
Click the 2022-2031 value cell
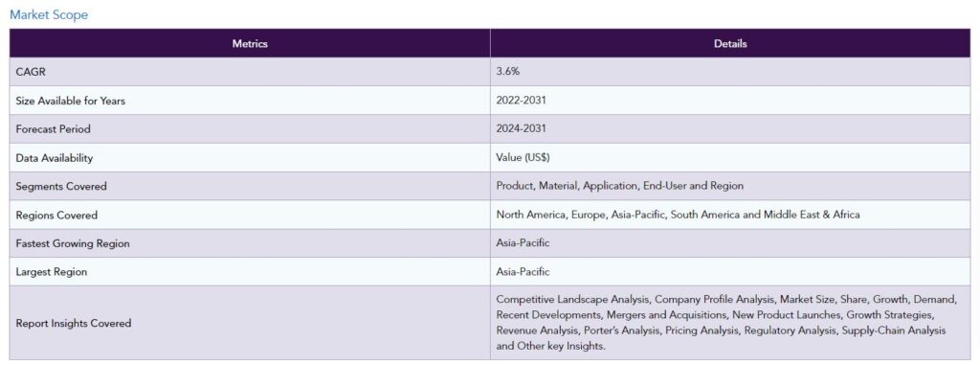pyautogui.click(x=730, y=101)
